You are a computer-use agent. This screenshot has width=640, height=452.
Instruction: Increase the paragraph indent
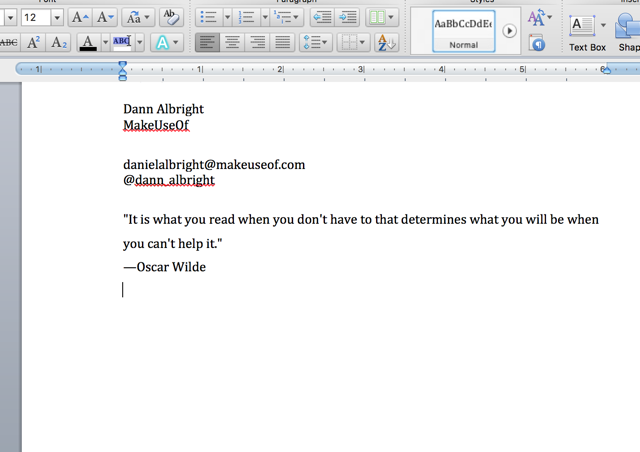click(347, 17)
